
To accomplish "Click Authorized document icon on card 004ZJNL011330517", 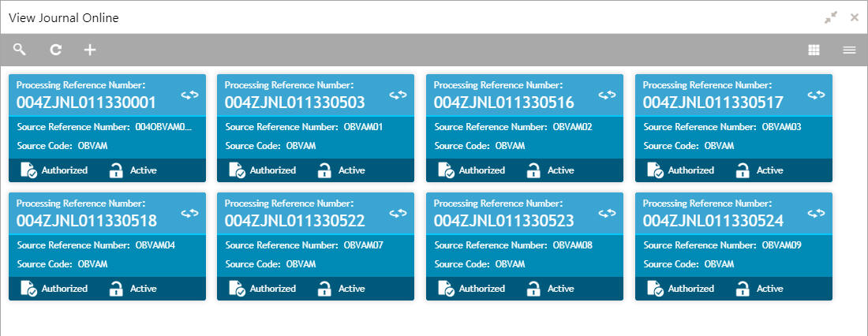I will (656, 170).
